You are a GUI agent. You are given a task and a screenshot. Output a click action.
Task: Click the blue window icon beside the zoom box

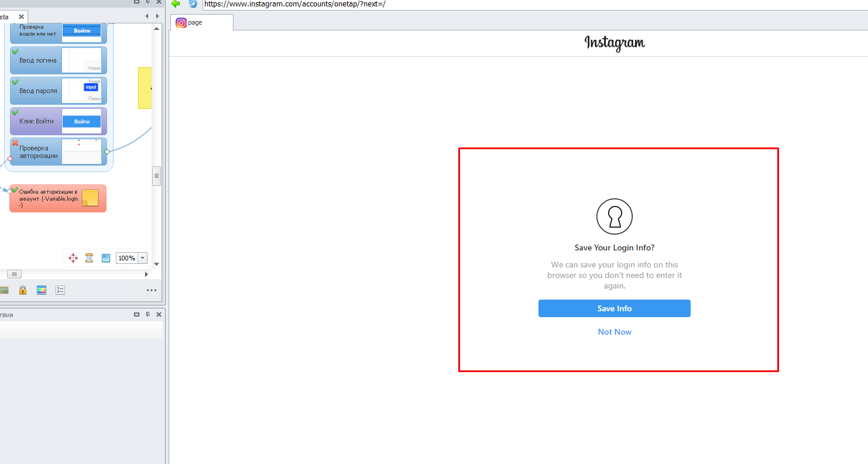click(106, 257)
